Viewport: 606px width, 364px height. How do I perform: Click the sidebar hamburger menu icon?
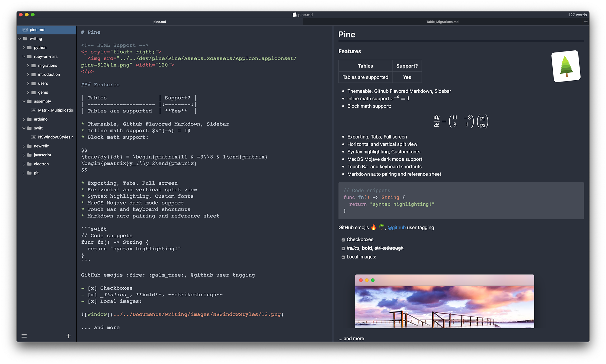point(24,336)
